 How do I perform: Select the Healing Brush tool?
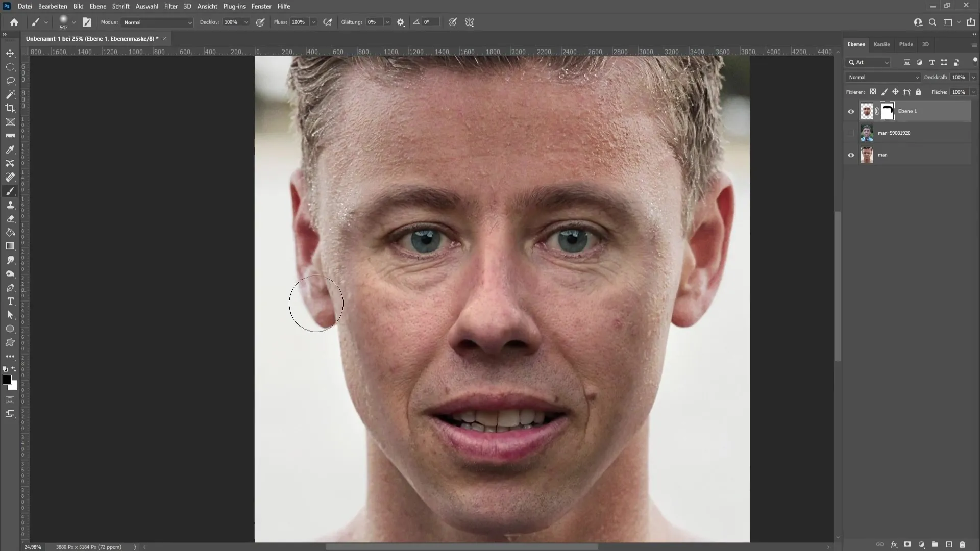tap(10, 178)
